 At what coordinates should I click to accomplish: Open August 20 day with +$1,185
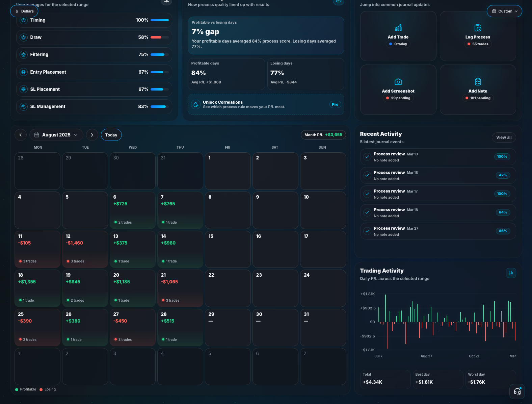click(133, 288)
